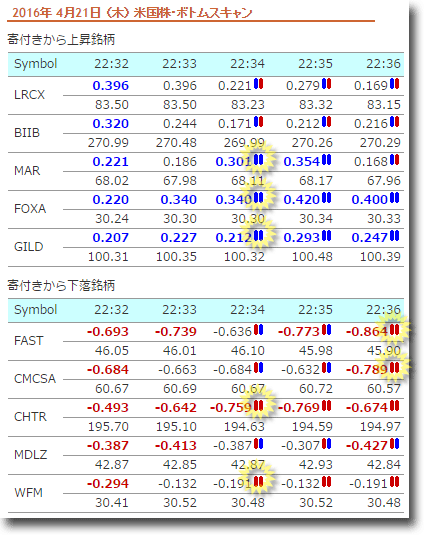The image size is (426, 535).
Task: Select the FOXA symbol
Action: click(x=30, y=208)
